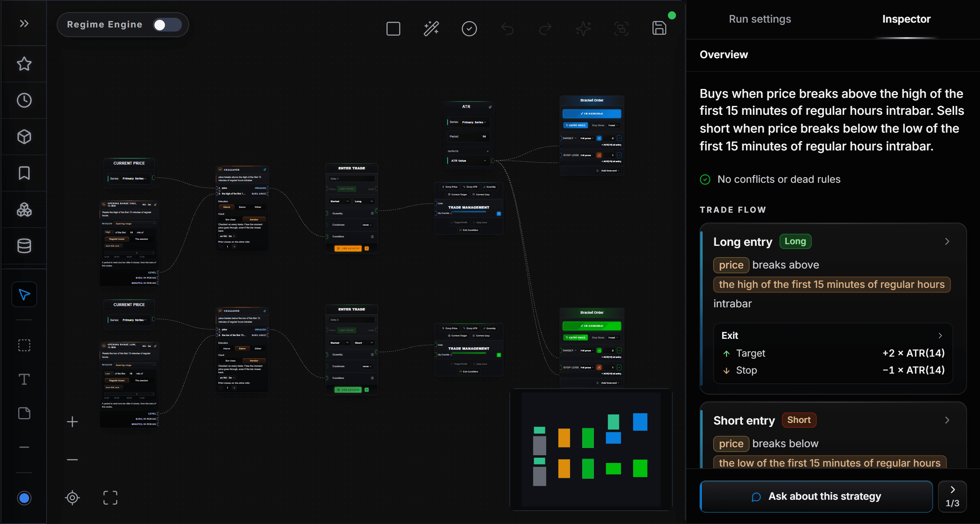Image resolution: width=980 pixels, height=524 pixels.
Task: Click the Long tag badge
Action: pos(795,241)
